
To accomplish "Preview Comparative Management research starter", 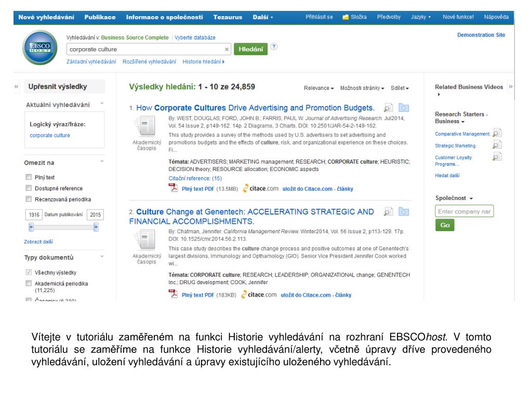I will tap(497, 132).
